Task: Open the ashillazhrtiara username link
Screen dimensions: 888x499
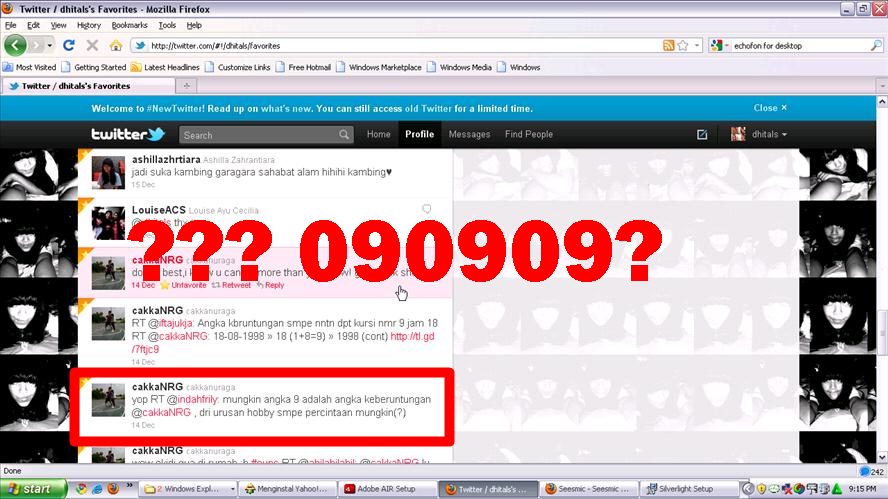Action: 166,160
